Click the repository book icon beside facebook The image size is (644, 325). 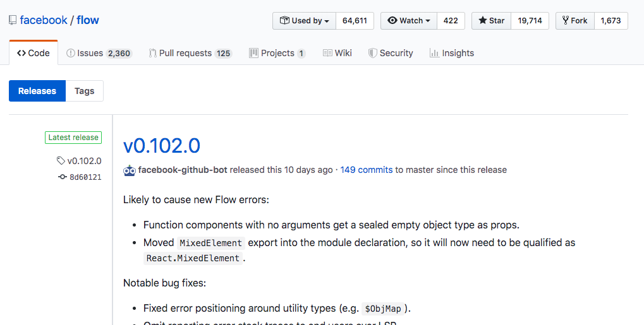[13, 20]
